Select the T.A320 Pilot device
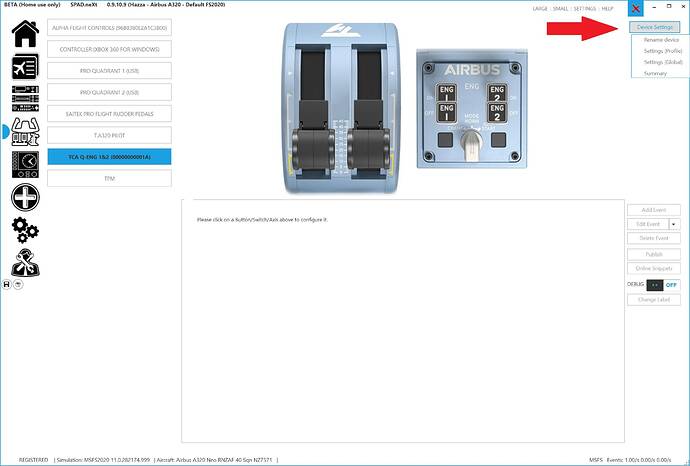The height and width of the screenshot is (466, 690). tap(109, 136)
